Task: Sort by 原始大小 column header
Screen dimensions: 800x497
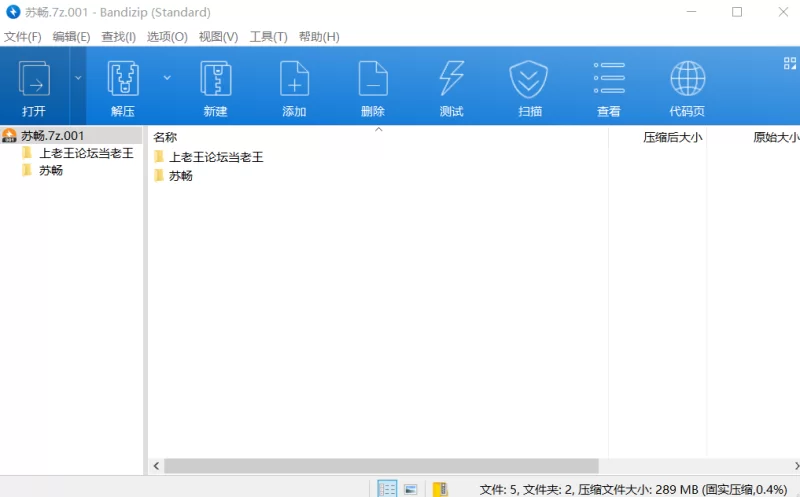Action: 776,137
